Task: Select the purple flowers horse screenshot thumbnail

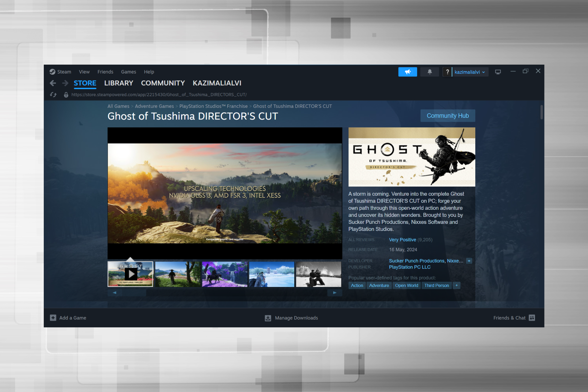Action: click(x=225, y=274)
